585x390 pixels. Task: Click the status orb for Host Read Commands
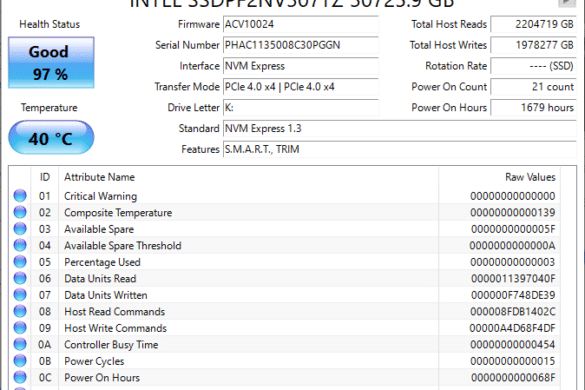point(20,311)
